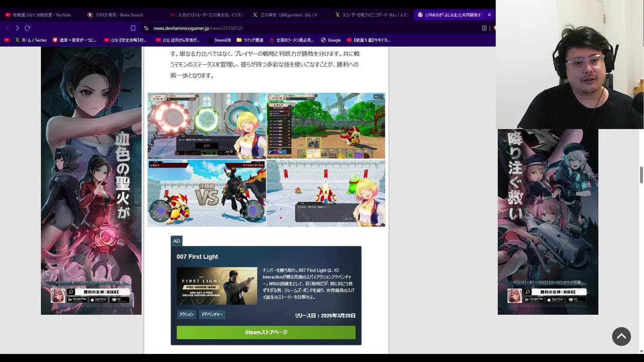Open the SteamDB bookmark
The height and width of the screenshot is (362, 644).
(x=218, y=40)
